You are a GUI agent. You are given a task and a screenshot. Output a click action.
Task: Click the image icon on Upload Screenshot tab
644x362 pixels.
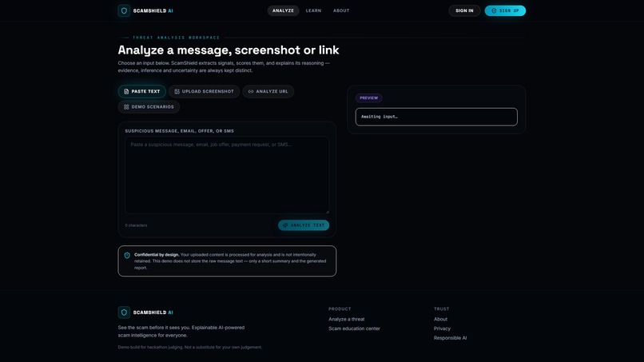(x=177, y=92)
